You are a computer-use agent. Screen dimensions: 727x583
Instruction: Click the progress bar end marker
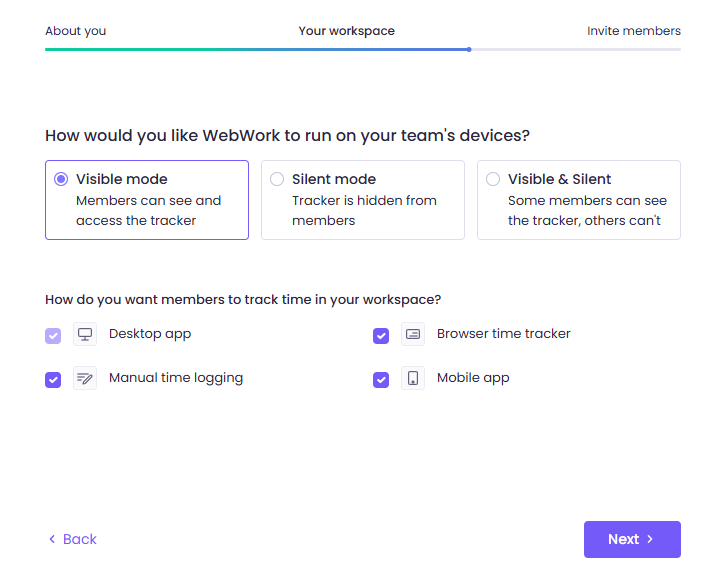469,49
